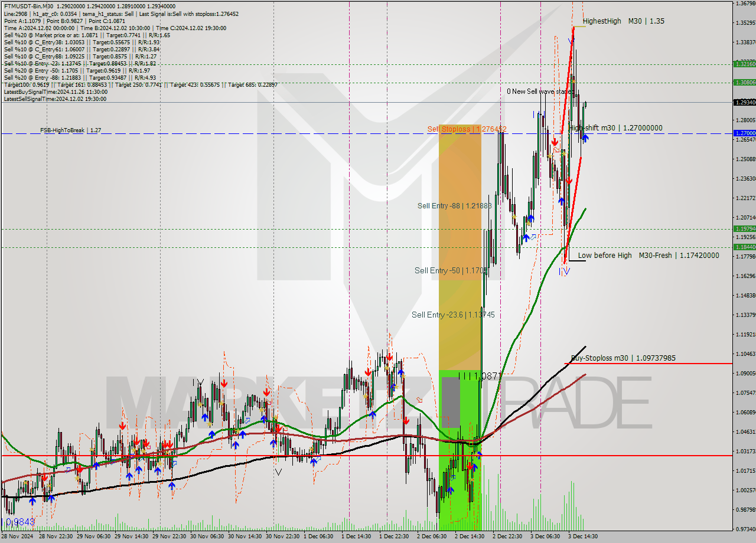
Task: Select the 'High-shift m30 | 1.27000000' label
Action: [x=615, y=127]
